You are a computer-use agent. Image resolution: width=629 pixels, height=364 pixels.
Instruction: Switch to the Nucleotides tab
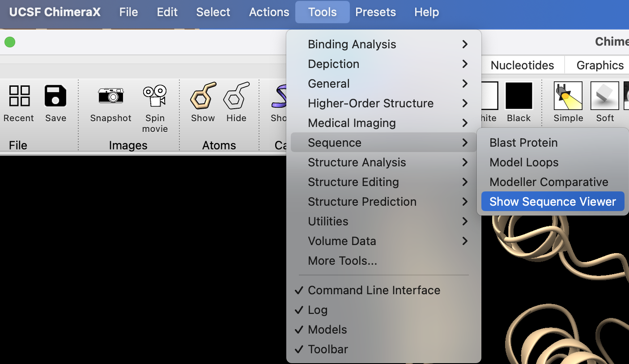click(x=522, y=65)
